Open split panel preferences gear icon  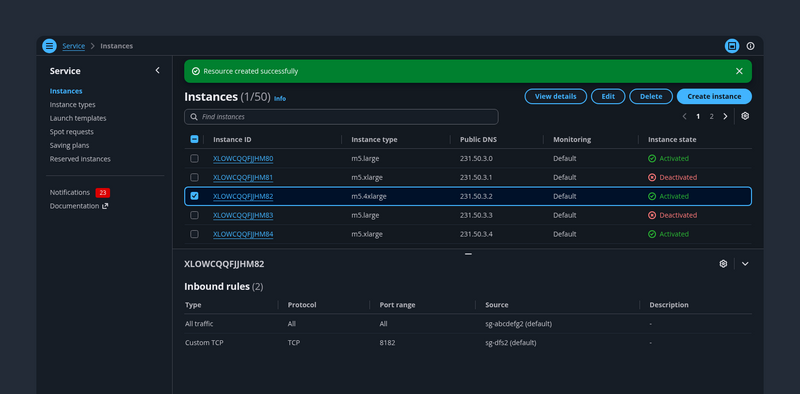pos(723,264)
